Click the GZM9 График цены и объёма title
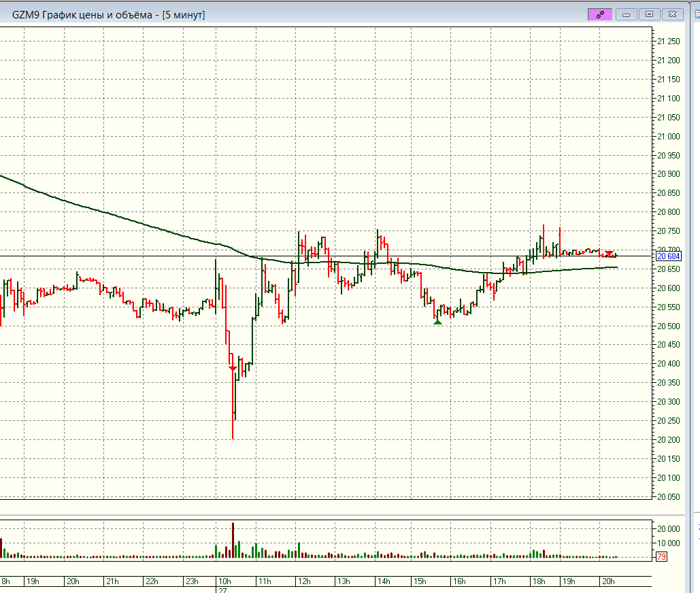Image resolution: width=700 pixels, height=593 pixels. pyautogui.click(x=108, y=14)
